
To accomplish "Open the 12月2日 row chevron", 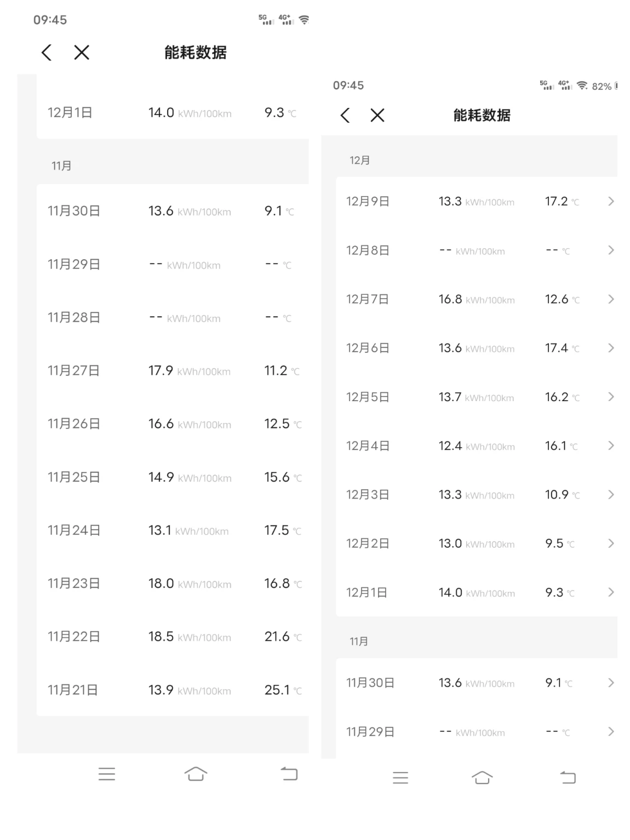I will click(611, 544).
